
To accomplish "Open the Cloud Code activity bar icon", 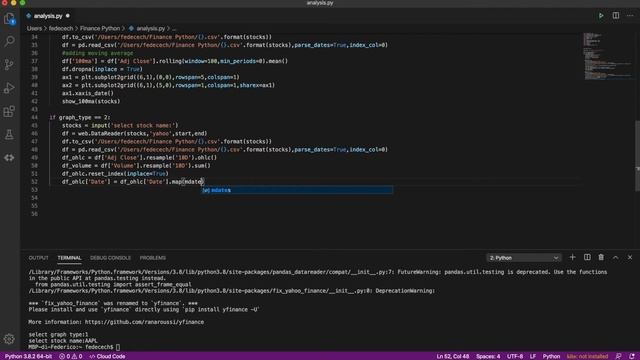I will tap(9, 158).
